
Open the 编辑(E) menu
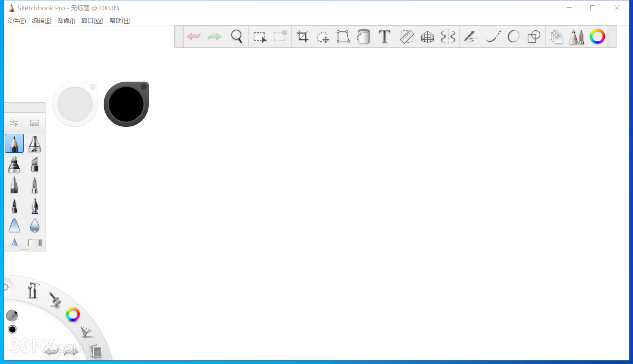point(42,21)
